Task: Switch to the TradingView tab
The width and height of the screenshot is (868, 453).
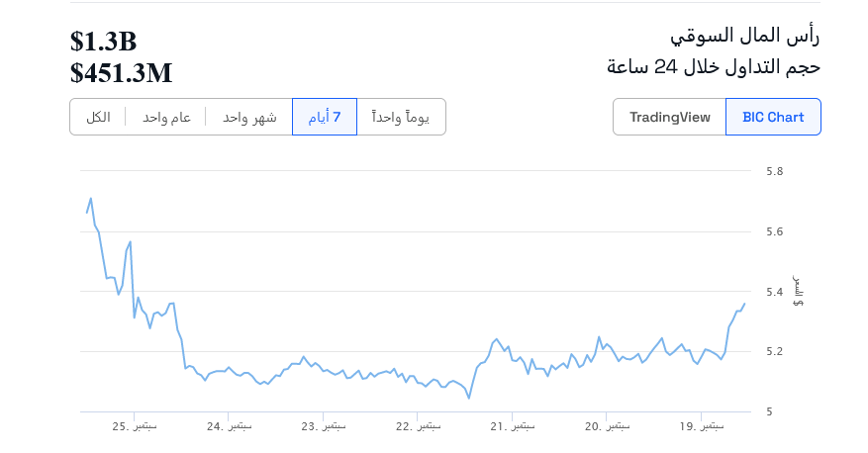Action: pyautogui.click(x=670, y=117)
